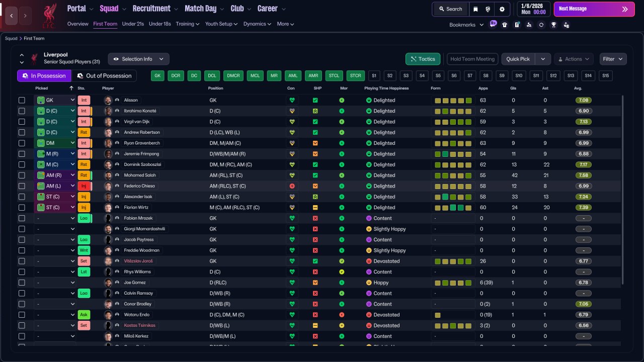Image resolution: width=644 pixels, height=362 pixels.
Task: Click the Tactics button
Action: [x=423, y=59]
